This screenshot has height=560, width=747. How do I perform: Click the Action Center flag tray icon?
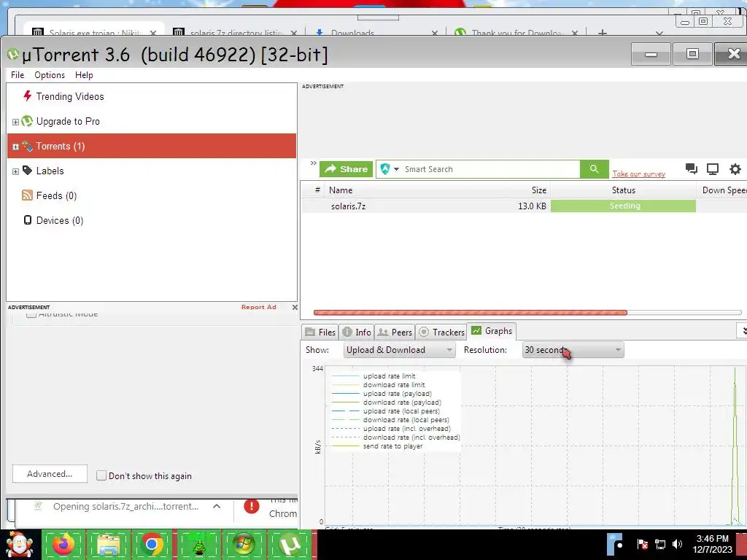pos(642,544)
